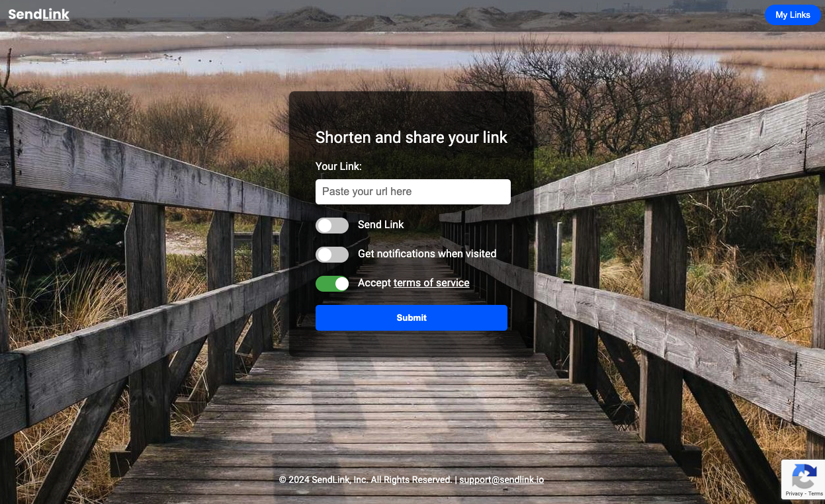Click the Shorten and share your link heading
The height and width of the screenshot is (504, 825).
(x=412, y=138)
